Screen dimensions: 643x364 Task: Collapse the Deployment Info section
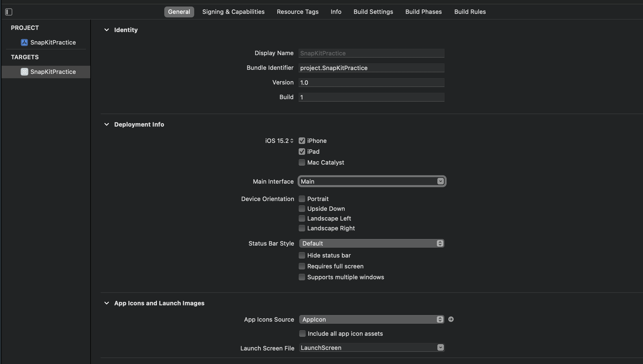107,124
